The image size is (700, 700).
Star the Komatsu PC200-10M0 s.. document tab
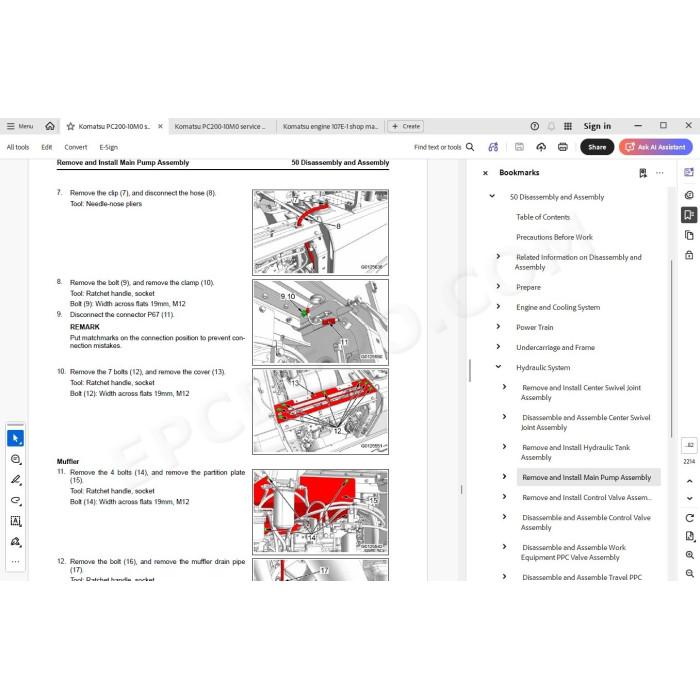tap(71, 126)
